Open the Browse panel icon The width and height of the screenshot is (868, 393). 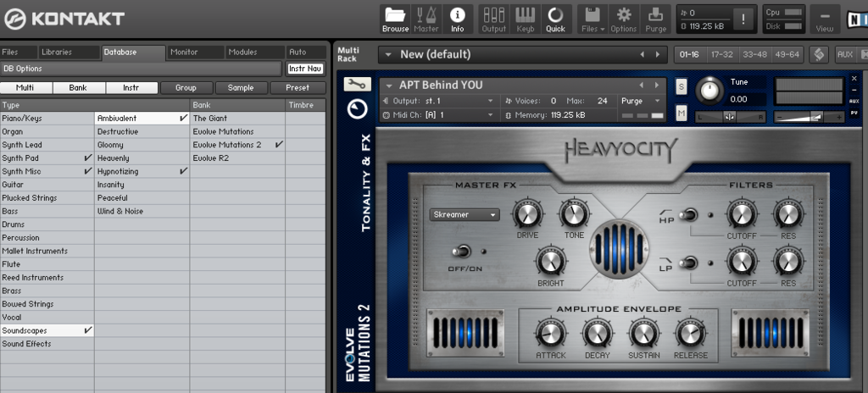pyautogui.click(x=395, y=19)
